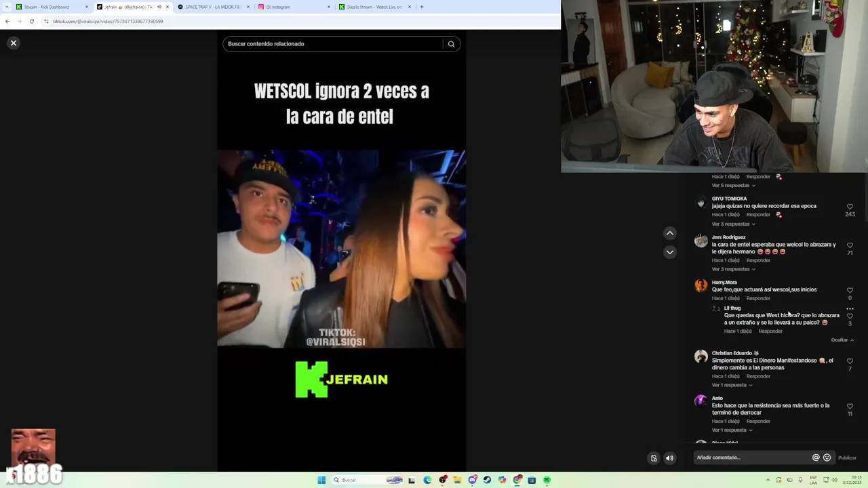
Task: Click the taskbar Buscar search box
Action: point(367,480)
